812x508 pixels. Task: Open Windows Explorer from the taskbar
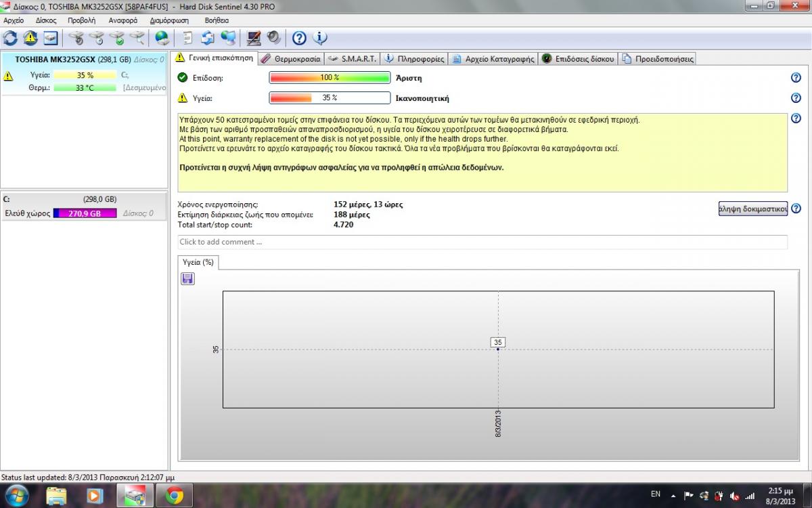(57, 496)
